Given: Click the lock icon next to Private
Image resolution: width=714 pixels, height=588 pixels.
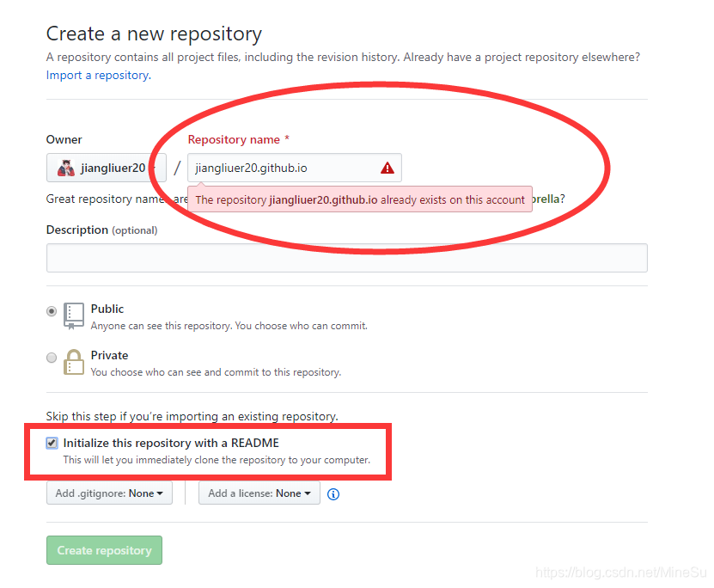Looking at the screenshot, I should pyautogui.click(x=73, y=361).
